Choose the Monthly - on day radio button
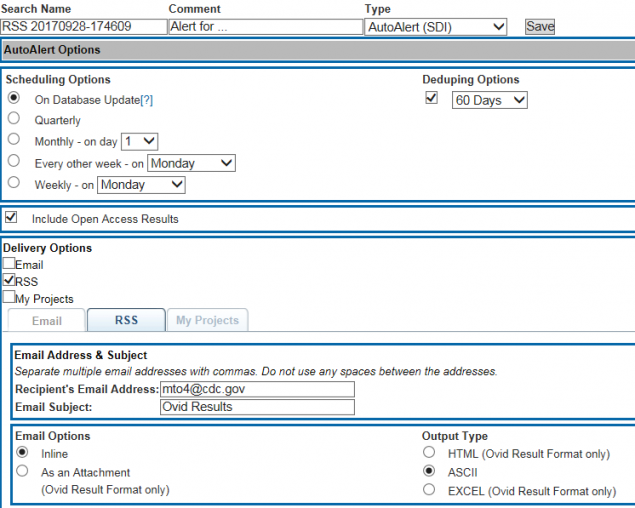 [x=14, y=140]
